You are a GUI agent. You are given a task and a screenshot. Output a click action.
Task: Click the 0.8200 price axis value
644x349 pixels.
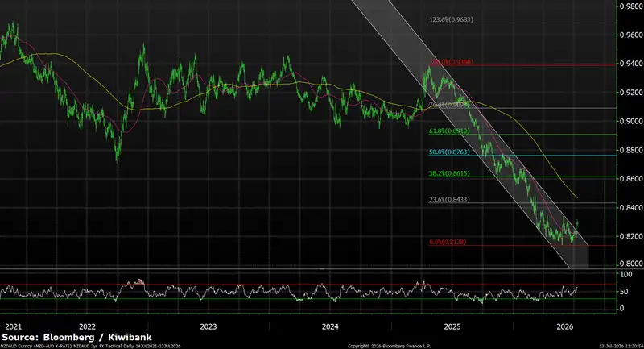pyautogui.click(x=631, y=236)
